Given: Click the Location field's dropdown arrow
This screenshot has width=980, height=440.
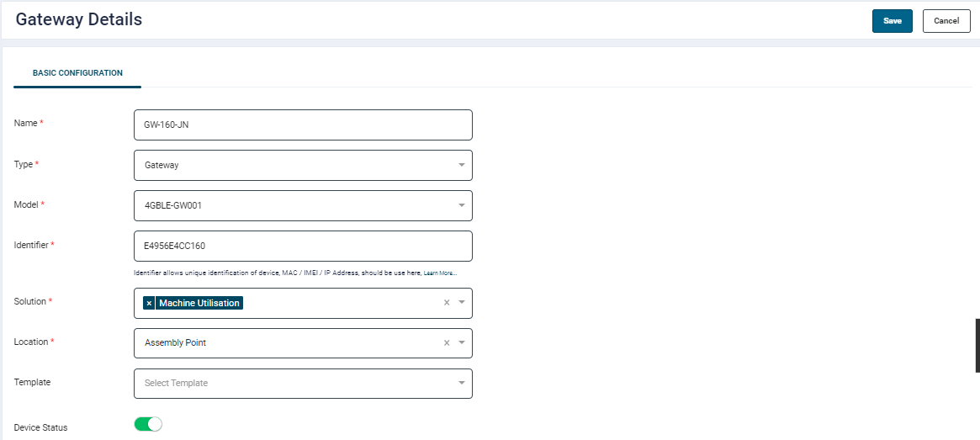Looking at the screenshot, I should (x=461, y=343).
